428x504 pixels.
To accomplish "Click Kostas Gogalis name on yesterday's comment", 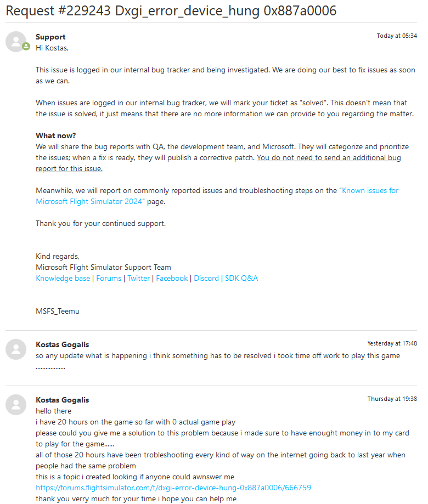I will 62,344.
